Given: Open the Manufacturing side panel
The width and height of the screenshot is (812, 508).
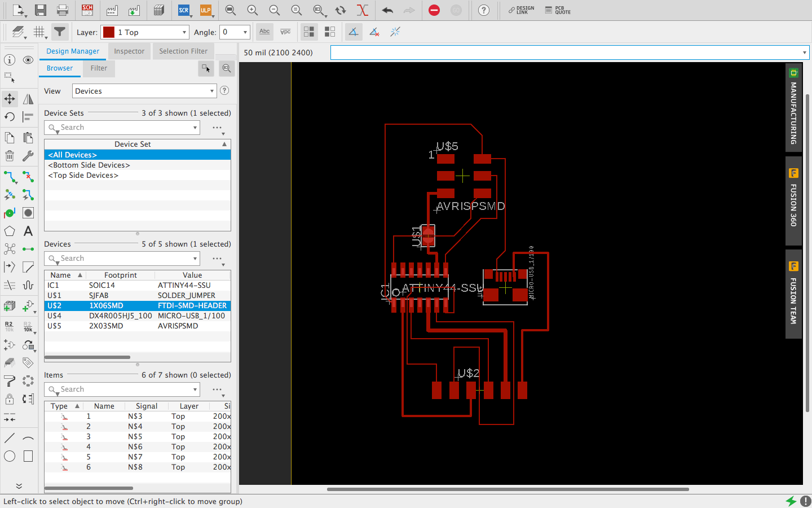Looking at the screenshot, I should [x=793, y=107].
